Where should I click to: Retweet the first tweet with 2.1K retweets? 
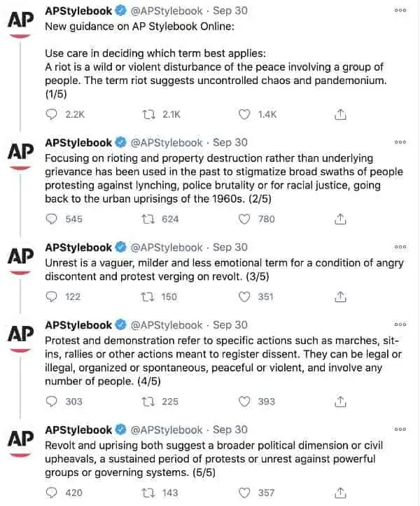pyautogui.click(x=148, y=114)
